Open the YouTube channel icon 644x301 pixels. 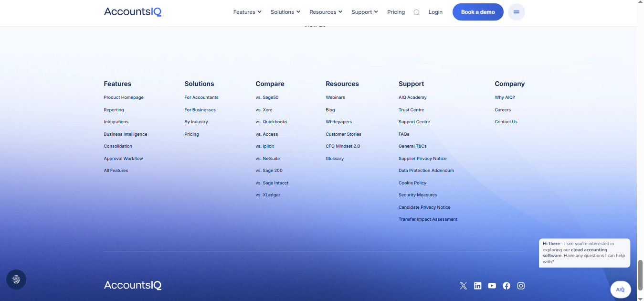point(492,285)
